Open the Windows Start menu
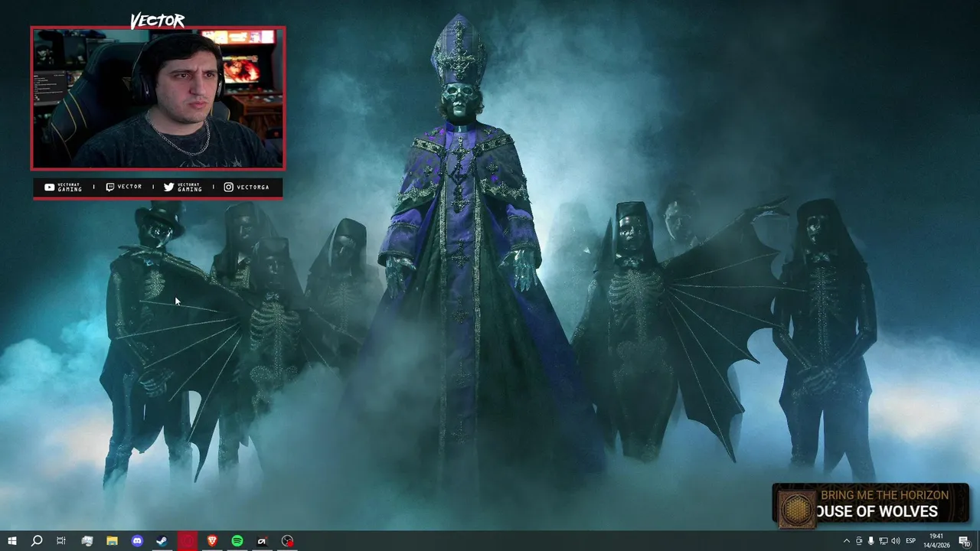Image resolution: width=980 pixels, height=551 pixels. (x=11, y=541)
